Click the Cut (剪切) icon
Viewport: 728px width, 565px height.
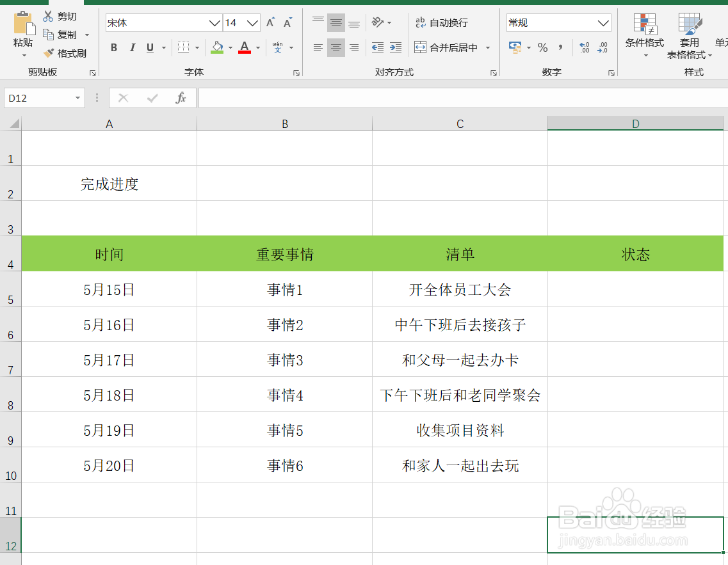(x=49, y=15)
